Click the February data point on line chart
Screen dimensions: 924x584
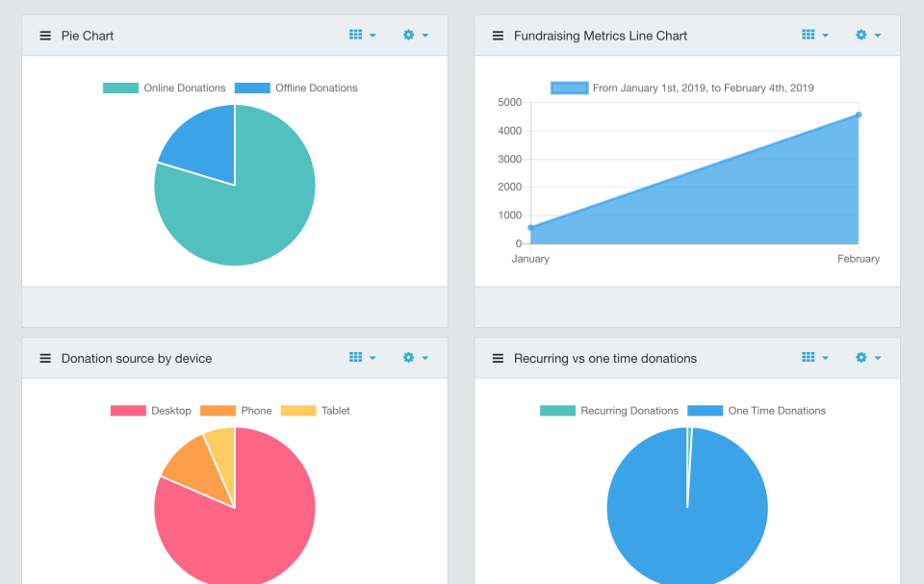point(859,114)
